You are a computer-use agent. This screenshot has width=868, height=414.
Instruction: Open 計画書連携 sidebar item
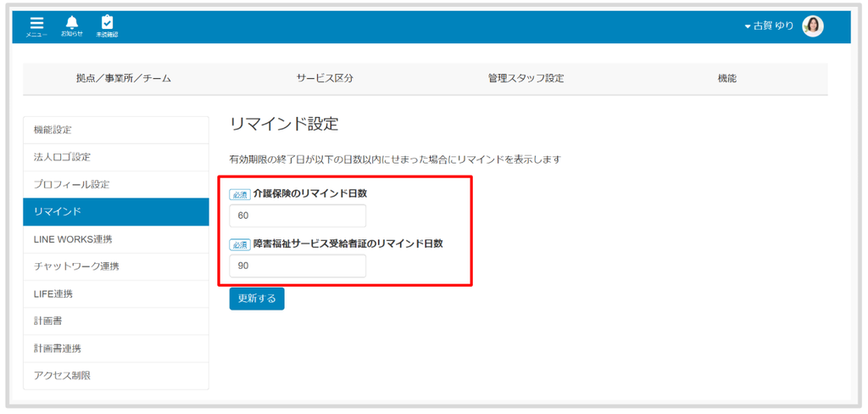click(116, 349)
